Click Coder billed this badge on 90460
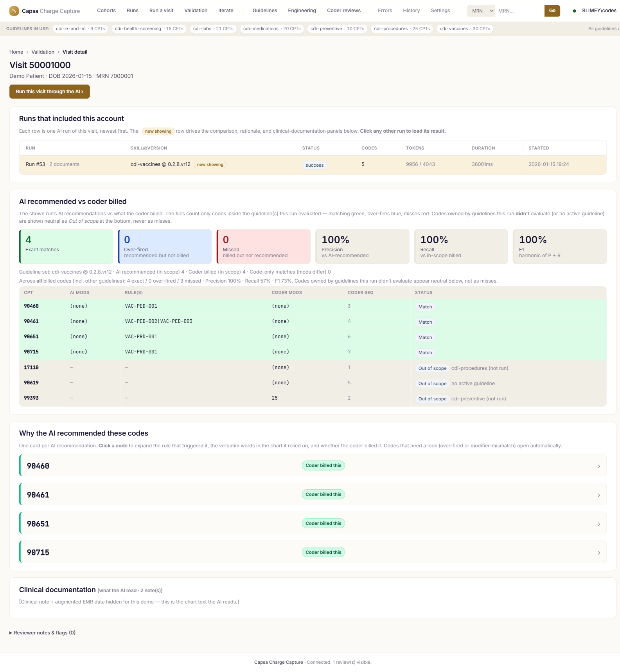 pos(323,465)
